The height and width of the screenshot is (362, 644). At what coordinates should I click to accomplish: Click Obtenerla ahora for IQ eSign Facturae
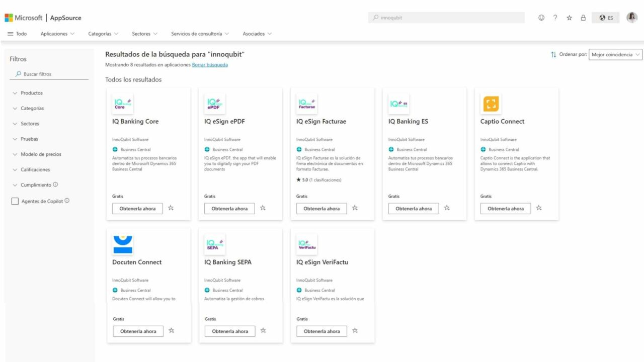(x=321, y=209)
